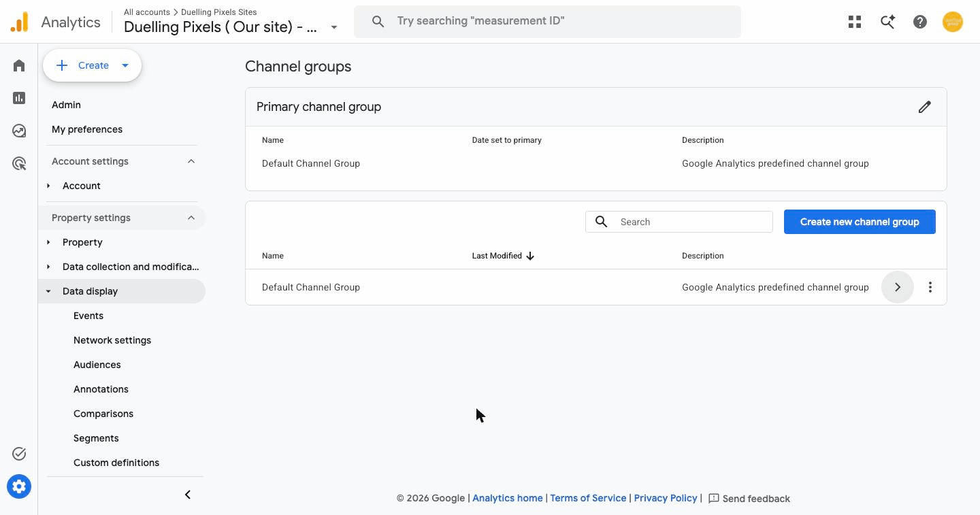Open more options menu for Default Channel Group

(x=930, y=287)
